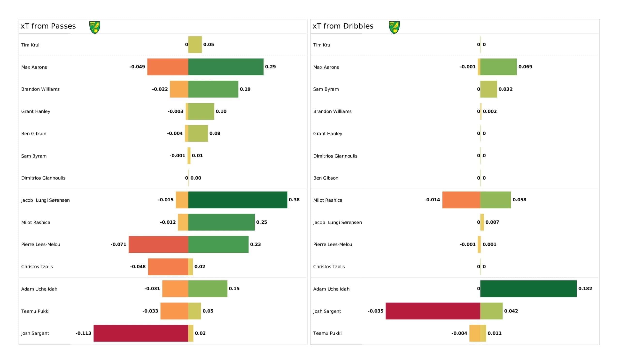620x364 pixels.
Task: Select Tim Krul in the passes chart
Action: [30, 45]
